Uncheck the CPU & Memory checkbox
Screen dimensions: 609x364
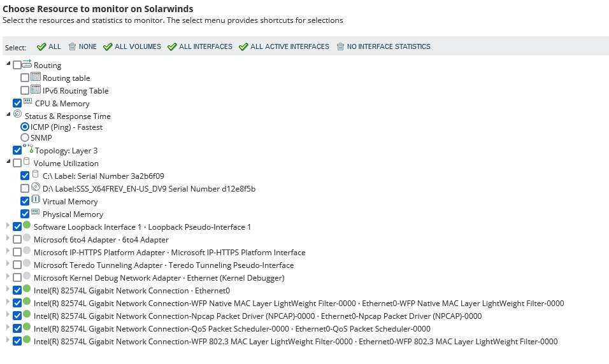(x=17, y=103)
